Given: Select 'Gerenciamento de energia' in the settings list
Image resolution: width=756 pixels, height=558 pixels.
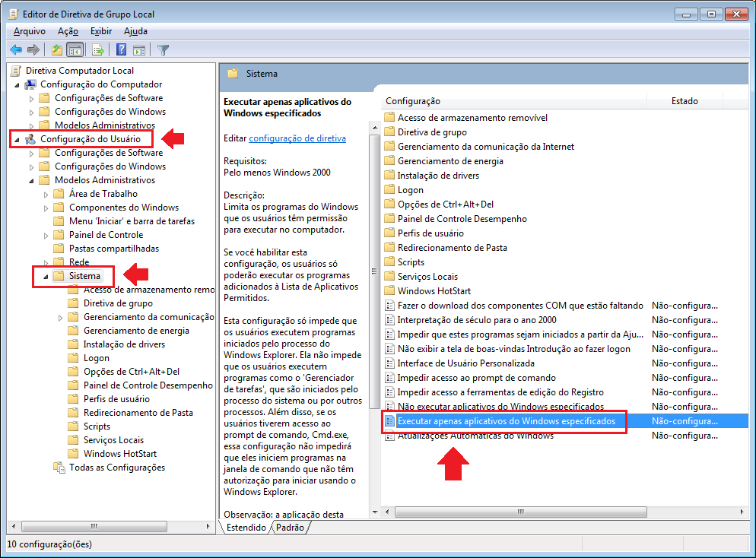Looking at the screenshot, I should tap(450, 161).
